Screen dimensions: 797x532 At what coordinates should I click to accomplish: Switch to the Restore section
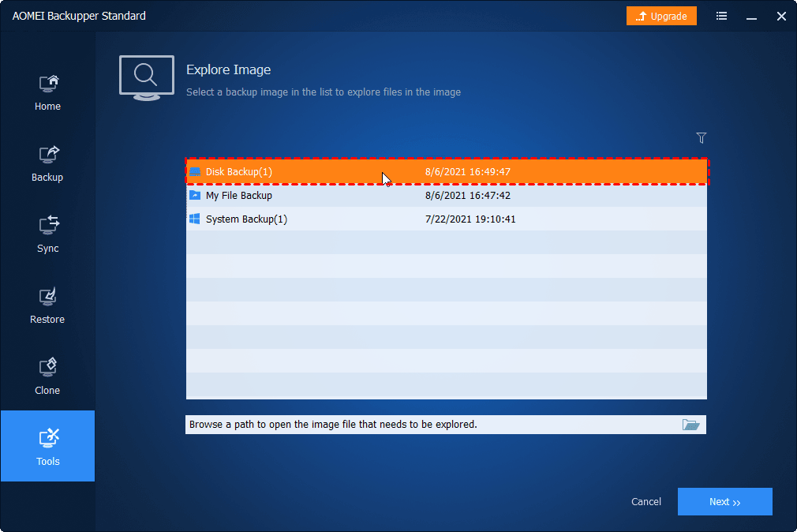[47, 306]
